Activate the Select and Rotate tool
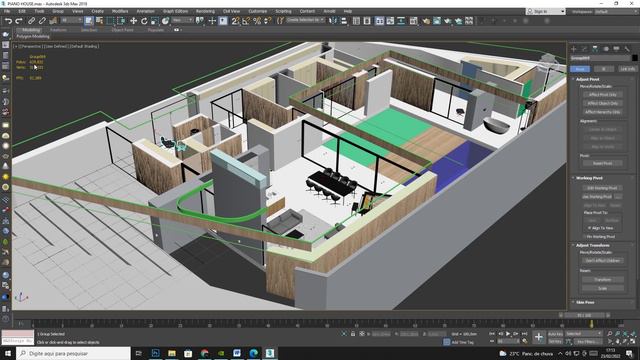 click(144, 21)
